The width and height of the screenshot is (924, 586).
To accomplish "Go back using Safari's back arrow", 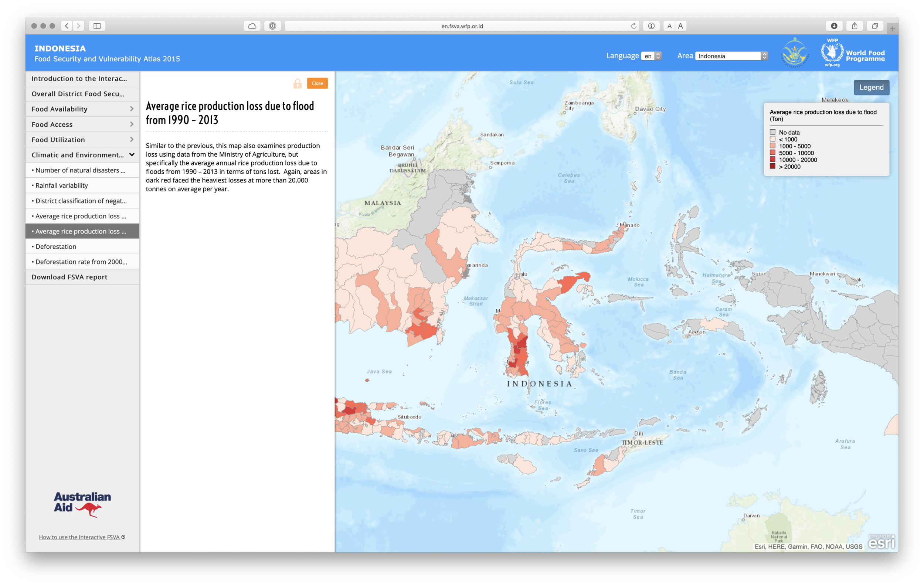I will coord(67,26).
